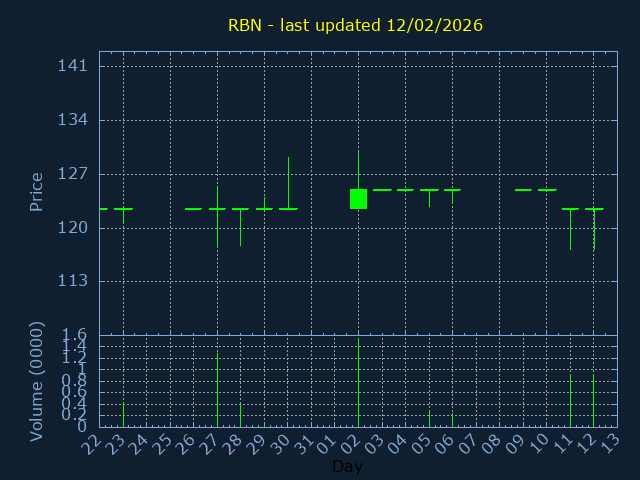The height and width of the screenshot is (480, 640).
Task: Click the 'Price' y-axis label
Action: 37,191
